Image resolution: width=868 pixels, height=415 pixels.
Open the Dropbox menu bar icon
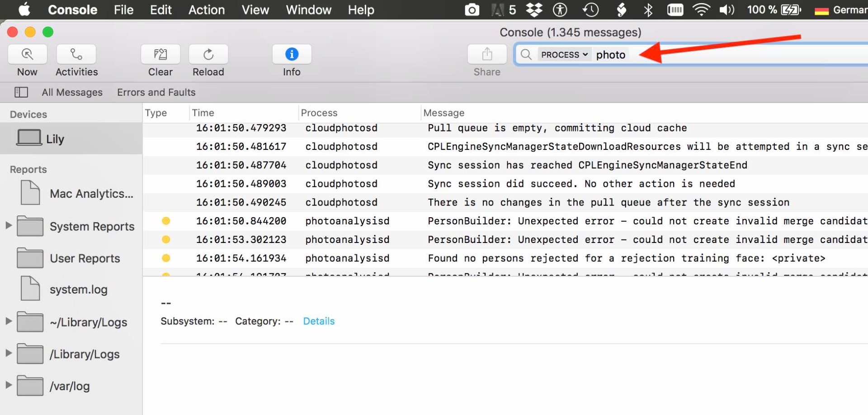(534, 9)
